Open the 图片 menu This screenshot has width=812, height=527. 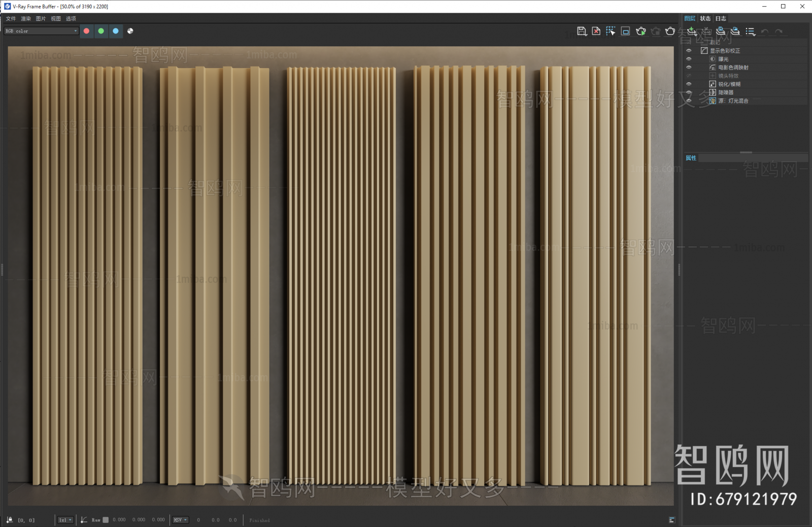(x=41, y=19)
